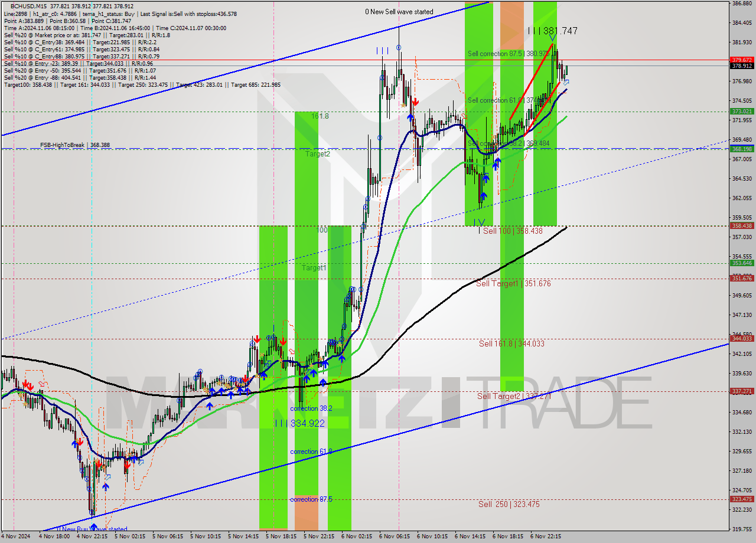The image size is (756, 543).
Task: Click the red 323.475 price tag
Action: (x=742, y=499)
